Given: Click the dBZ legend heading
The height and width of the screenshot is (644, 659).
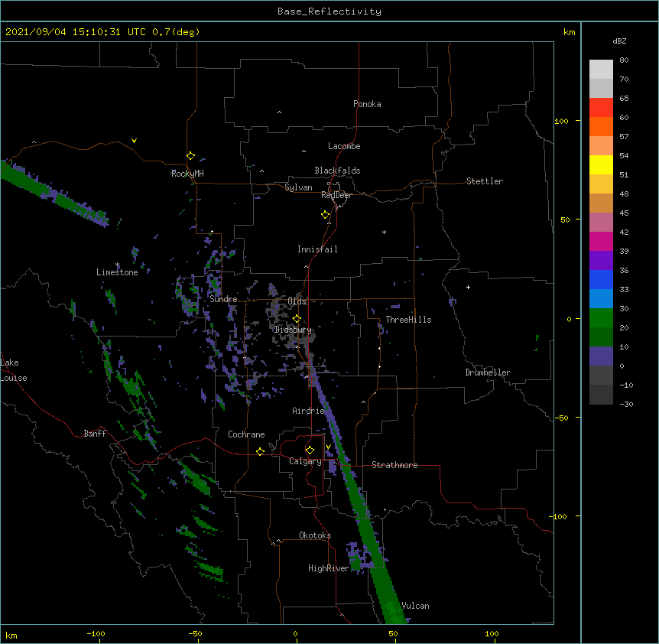Looking at the screenshot, I should coord(619,41).
